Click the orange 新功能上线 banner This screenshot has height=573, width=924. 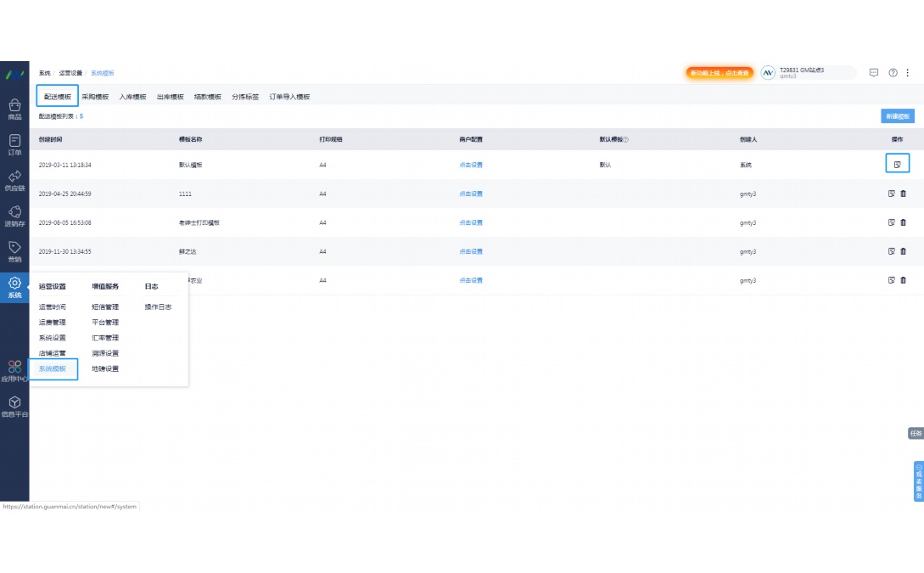coord(720,73)
